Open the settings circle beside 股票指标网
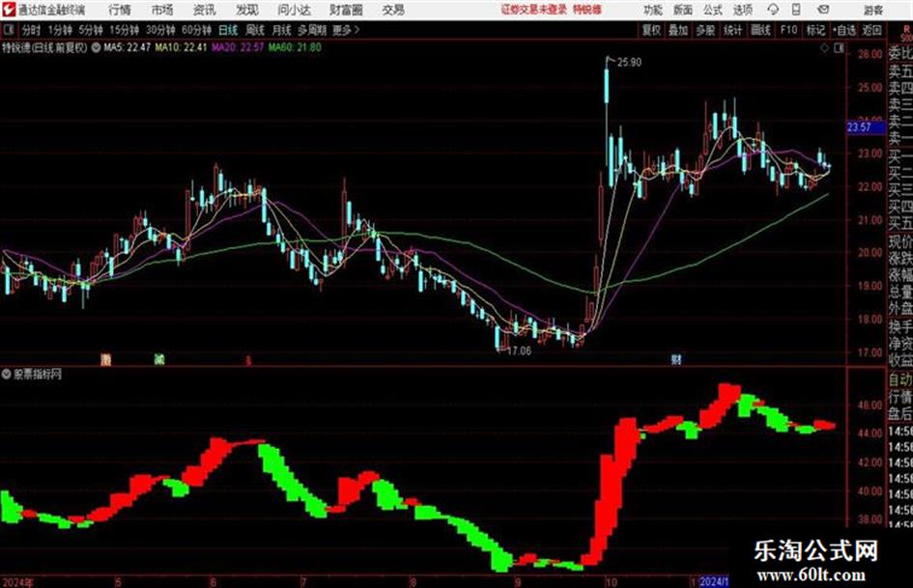Image resolution: width=913 pixels, height=588 pixels. tap(7, 374)
